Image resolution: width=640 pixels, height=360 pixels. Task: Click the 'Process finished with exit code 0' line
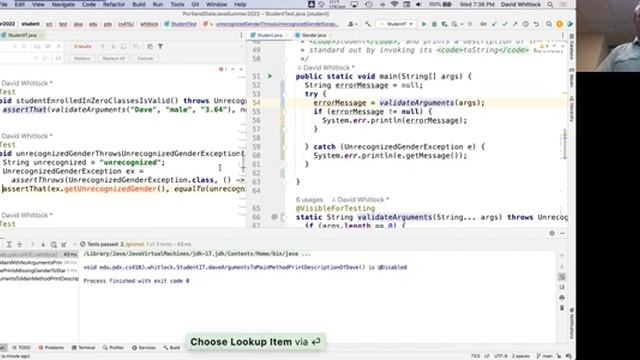pos(136,281)
